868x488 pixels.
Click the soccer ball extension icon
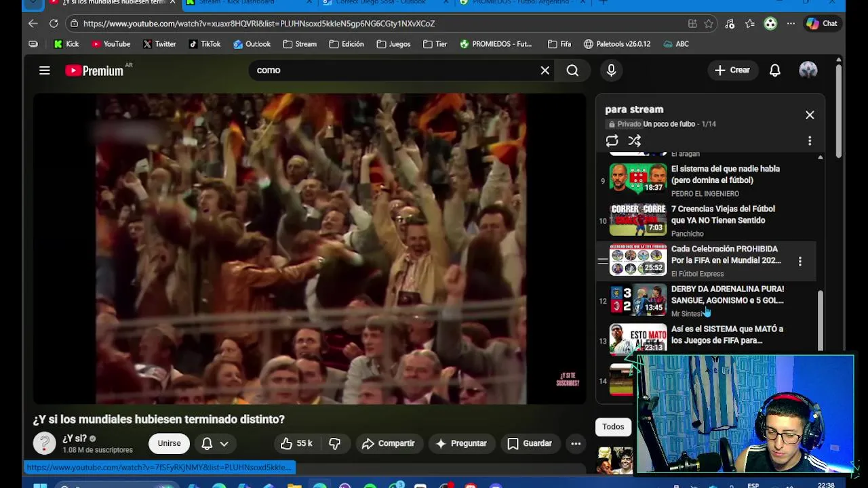click(x=770, y=24)
